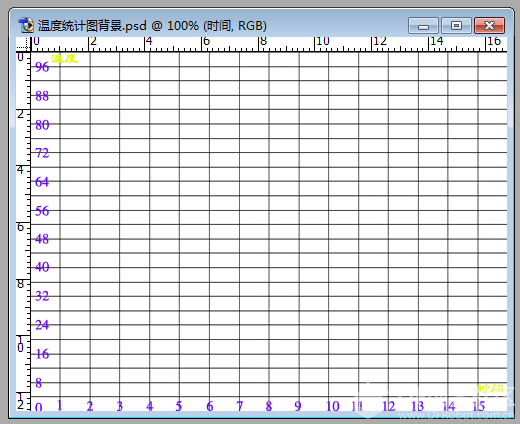Viewport: 520px width, 424px height.
Task: Click the purple 48 temperature label
Action: pyautogui.click(x=42, y=239)
